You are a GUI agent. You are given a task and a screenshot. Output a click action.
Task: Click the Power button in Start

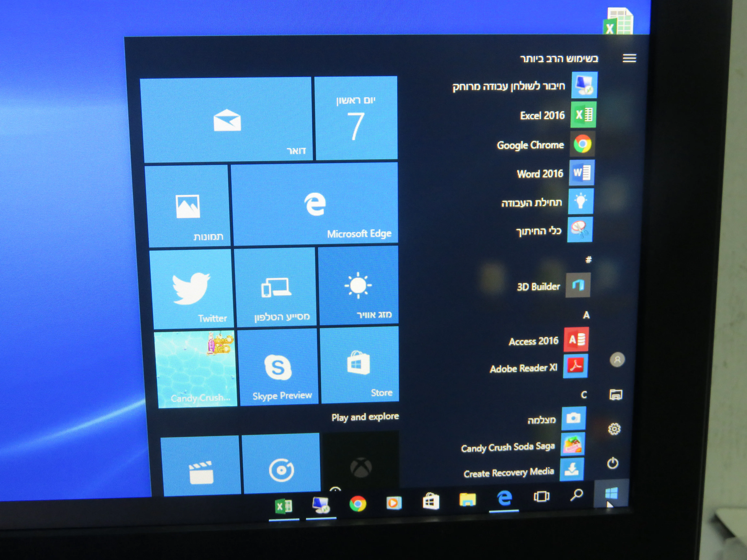[613, 463]
